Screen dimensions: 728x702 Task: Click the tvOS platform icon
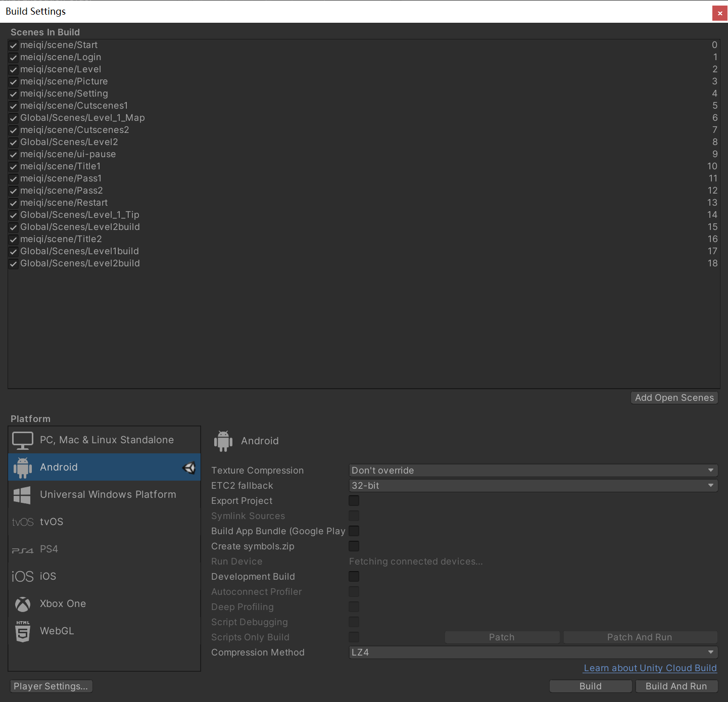tap(23, 522)
